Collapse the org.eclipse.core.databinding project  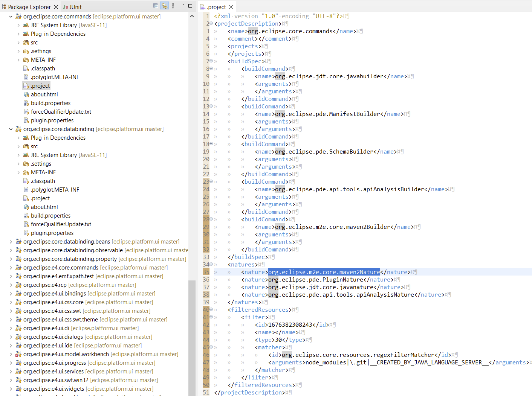11,129
